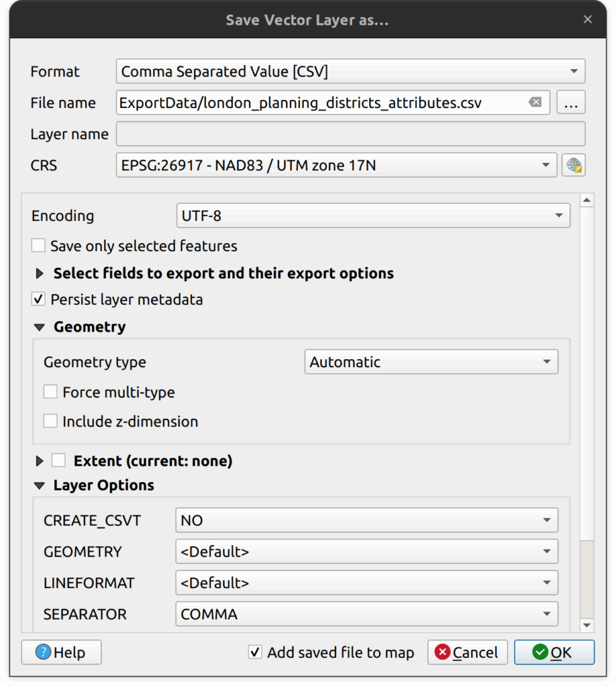The width and height of the screenshot is (616, 686).
Task: Uncheck Persist layer metadata
Action: [39, 299]
